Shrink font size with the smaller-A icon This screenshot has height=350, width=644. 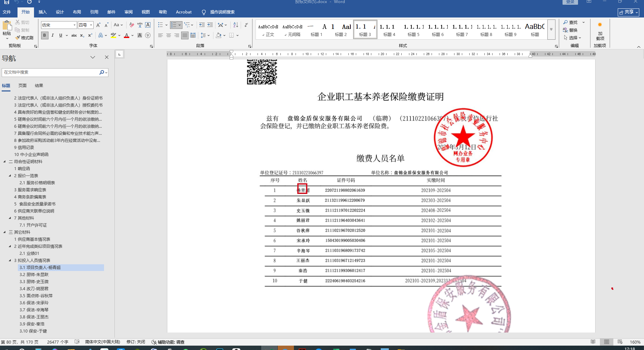click(106, 25)
